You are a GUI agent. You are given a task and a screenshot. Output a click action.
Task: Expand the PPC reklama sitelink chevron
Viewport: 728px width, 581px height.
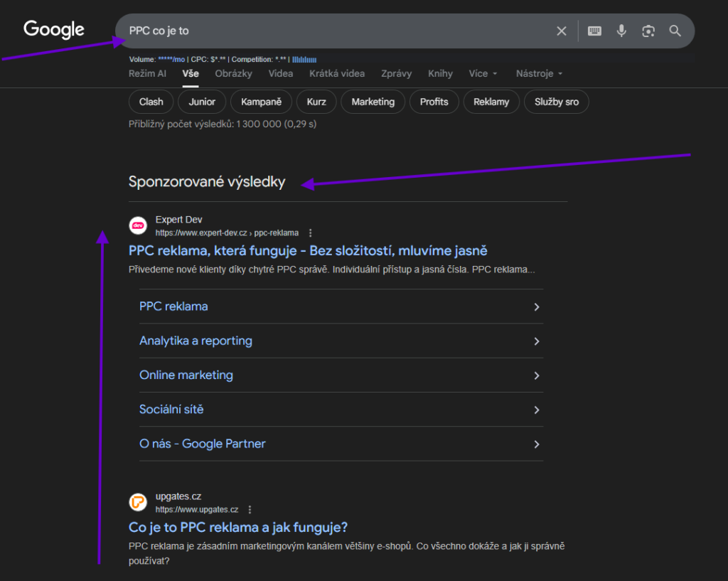click(x=537, y=307)
